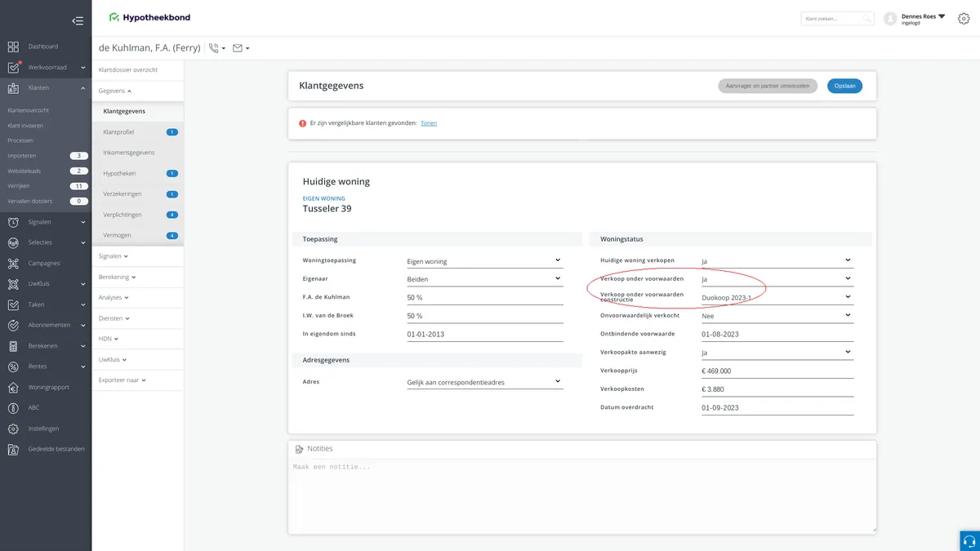980x551 pixels.
Task: Click the Rentes percent icon
Action: (x=13, y=367)
